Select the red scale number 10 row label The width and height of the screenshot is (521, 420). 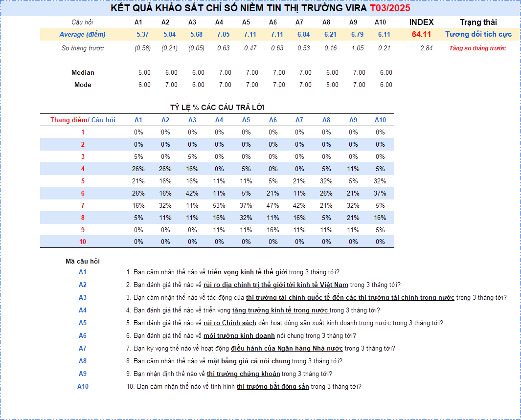(83, 242)
